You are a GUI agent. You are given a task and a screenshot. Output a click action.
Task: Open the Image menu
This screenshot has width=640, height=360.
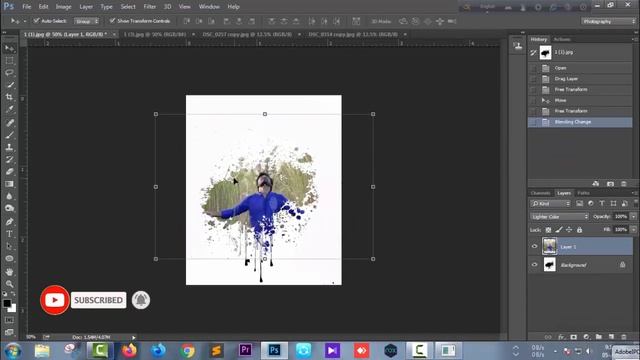pos(63,7)
